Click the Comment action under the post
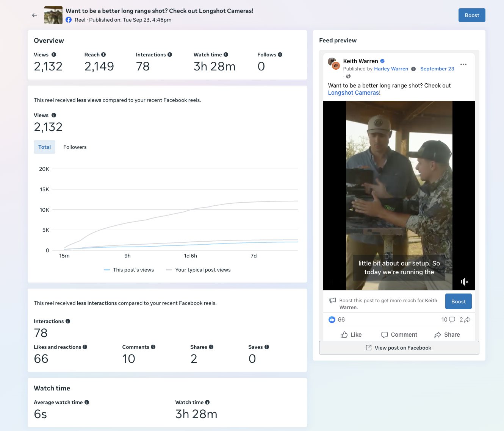Image resolution: width=504 pixels, height=431 pixels. tap(399, 335)
